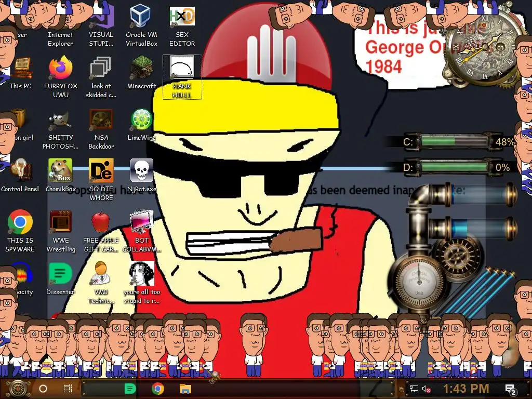Click the D: drive usage bar

click(x=454, y=167)
